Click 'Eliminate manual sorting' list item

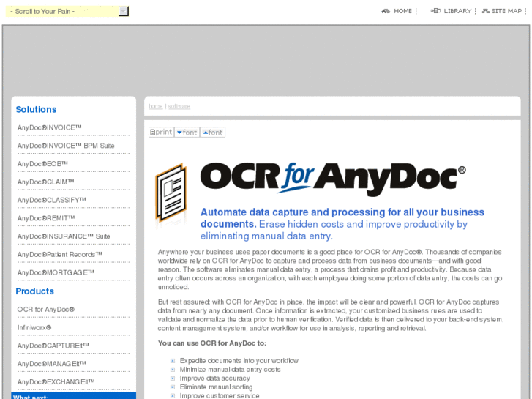pyautogui.click(x=216, y=387)
